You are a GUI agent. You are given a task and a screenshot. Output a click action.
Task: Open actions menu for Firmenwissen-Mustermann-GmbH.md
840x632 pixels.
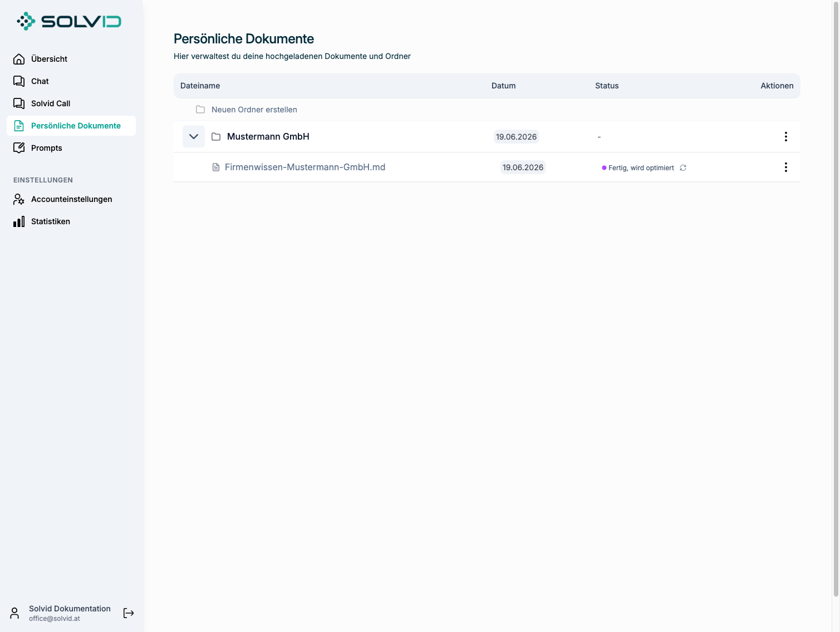click(x=786, y=167)
